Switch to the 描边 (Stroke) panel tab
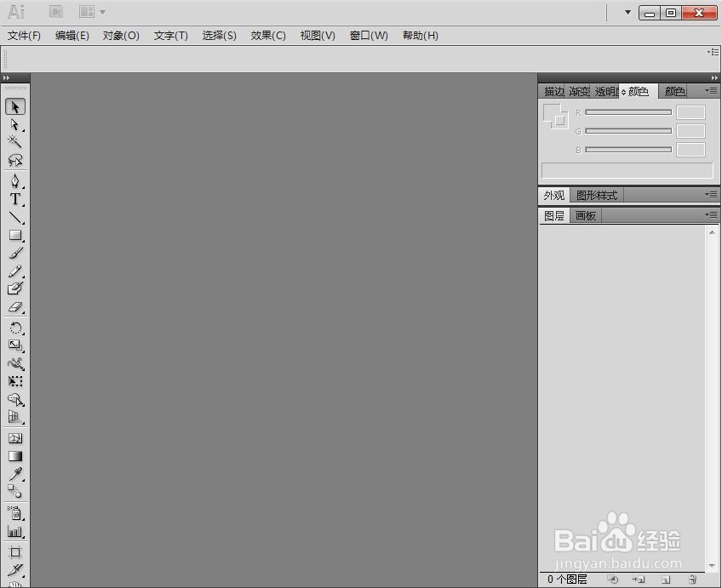This screenshot has height=588, width=722. click(x=553, y=91)
